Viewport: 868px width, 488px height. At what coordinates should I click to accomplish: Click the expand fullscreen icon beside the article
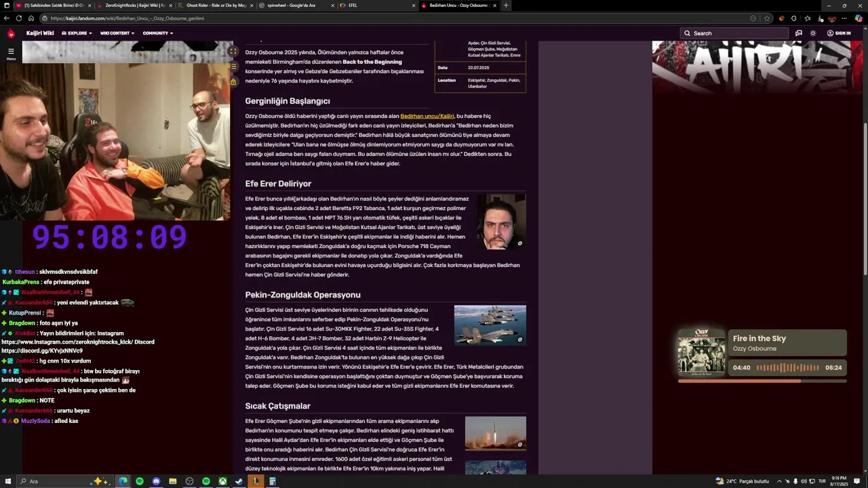(233, 51)
